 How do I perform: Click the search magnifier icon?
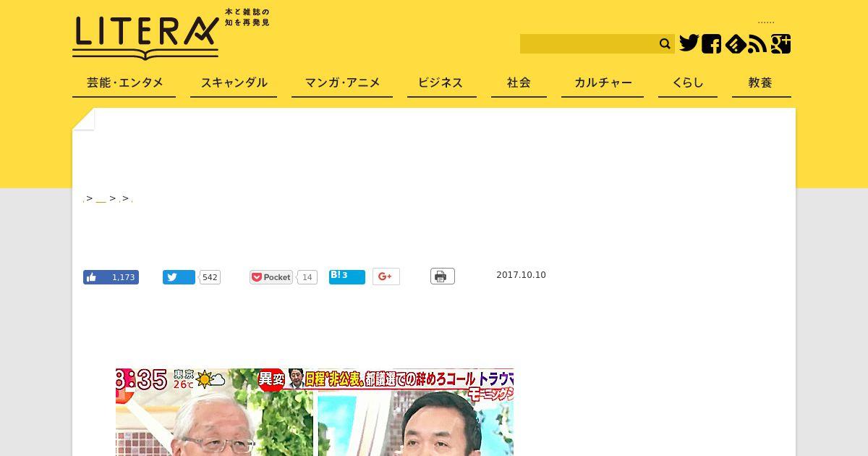[665, 44]
